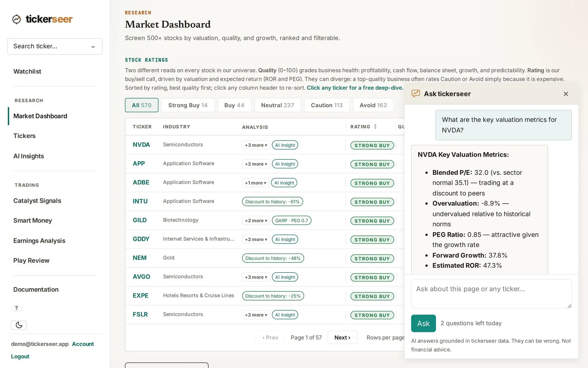Image resolution: width=588 pixels, height=368 pixels.
Task: Expand '+2 more' tags for FSLR
Action: pos(256,315)
